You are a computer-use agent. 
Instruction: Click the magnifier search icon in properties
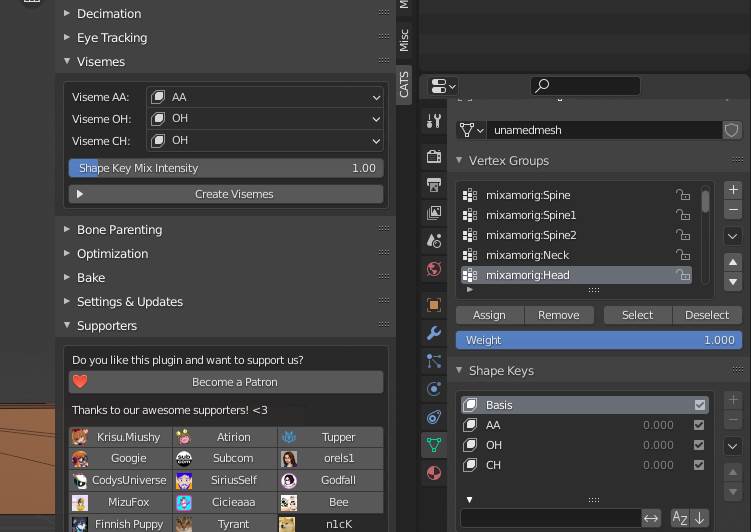pyautogui.click(x=542, y=86)
